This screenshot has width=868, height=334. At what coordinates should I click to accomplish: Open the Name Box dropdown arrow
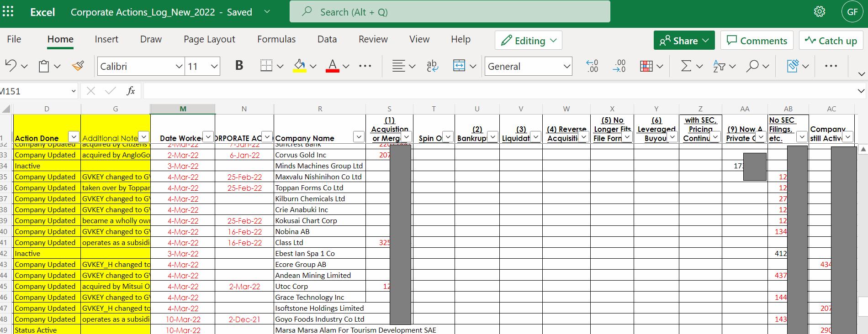[74, 91]
